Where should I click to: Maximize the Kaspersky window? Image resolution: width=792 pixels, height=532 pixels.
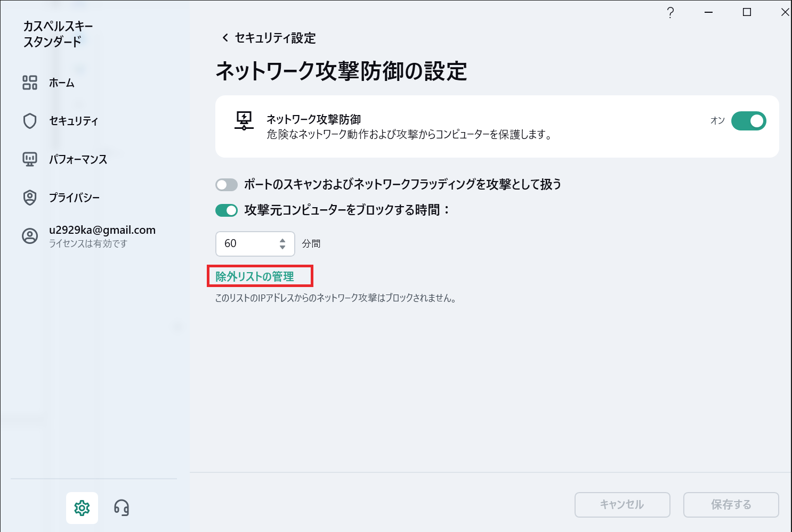tap(747, 12)
